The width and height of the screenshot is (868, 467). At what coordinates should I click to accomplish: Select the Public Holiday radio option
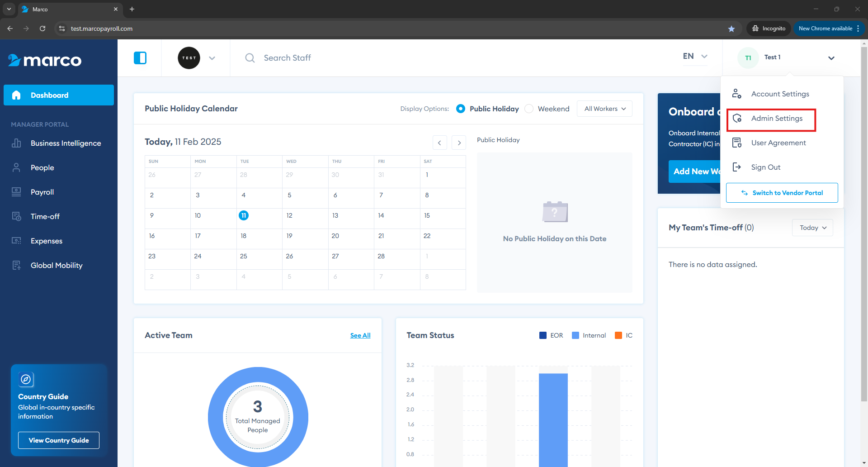click(x=461, y=109)
